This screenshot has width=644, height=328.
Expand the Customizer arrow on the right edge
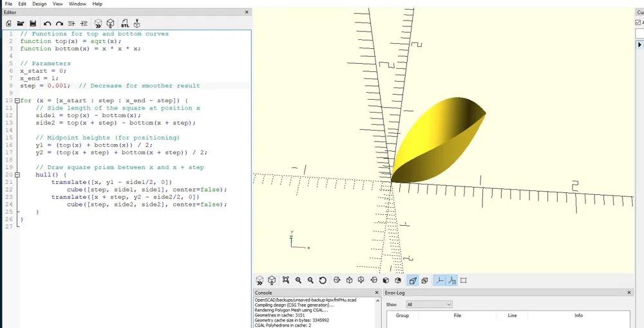(x=639, y=44)
